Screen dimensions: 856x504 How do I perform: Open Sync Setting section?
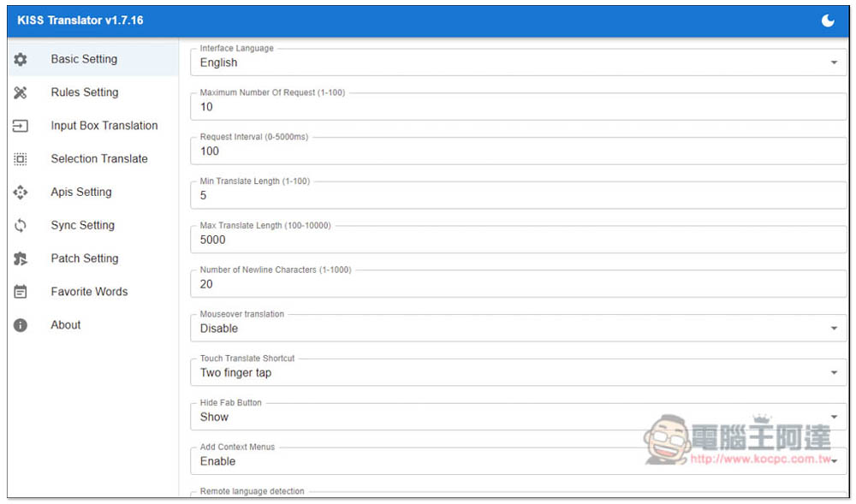point(93,225)
